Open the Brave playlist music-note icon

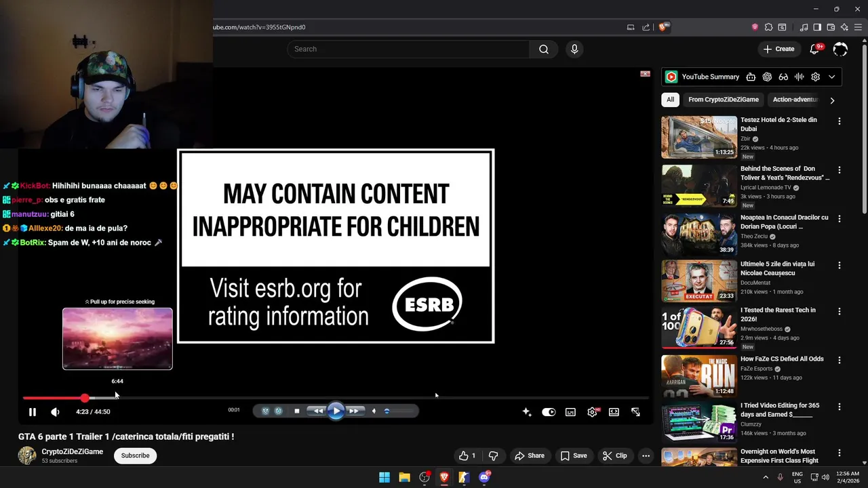pyautogui.click(x=804, y=27)
